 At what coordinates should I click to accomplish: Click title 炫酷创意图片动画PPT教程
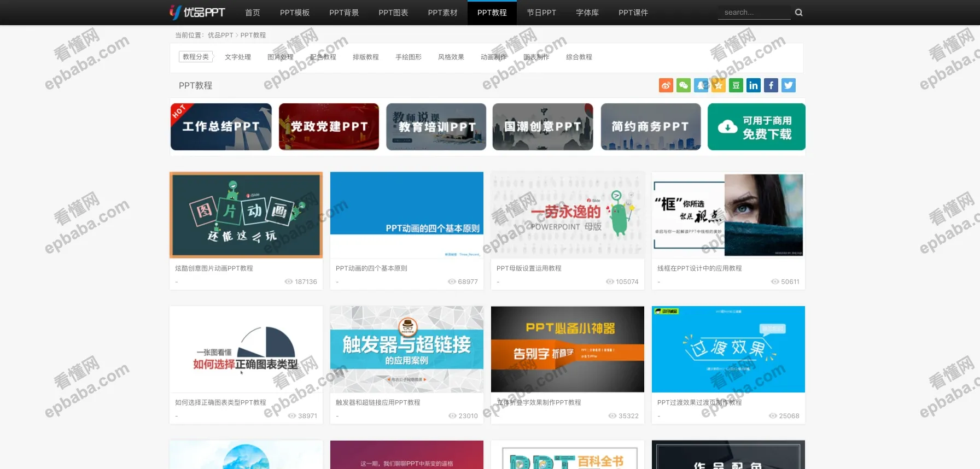point(214,268)
